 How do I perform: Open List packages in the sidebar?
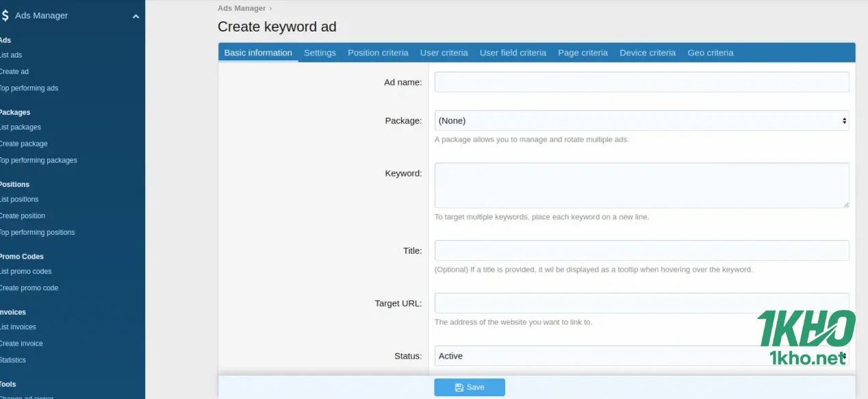(21, 127)
